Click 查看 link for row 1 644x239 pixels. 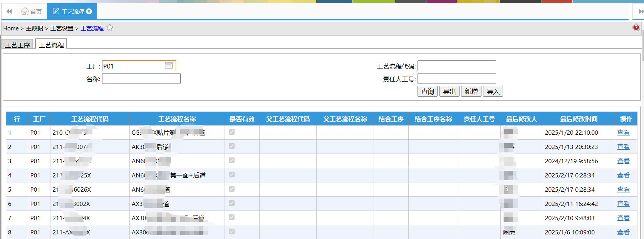coord(623,133)
